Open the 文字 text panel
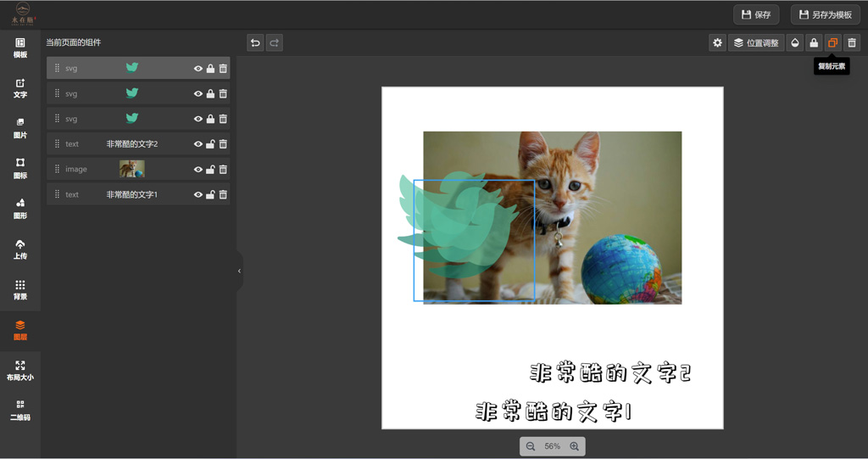 pyautogui.click(x=20, y=89)
